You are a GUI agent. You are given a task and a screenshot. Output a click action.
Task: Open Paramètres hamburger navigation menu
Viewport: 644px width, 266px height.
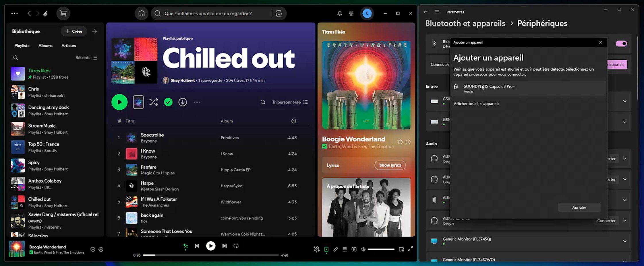point(437,12)
